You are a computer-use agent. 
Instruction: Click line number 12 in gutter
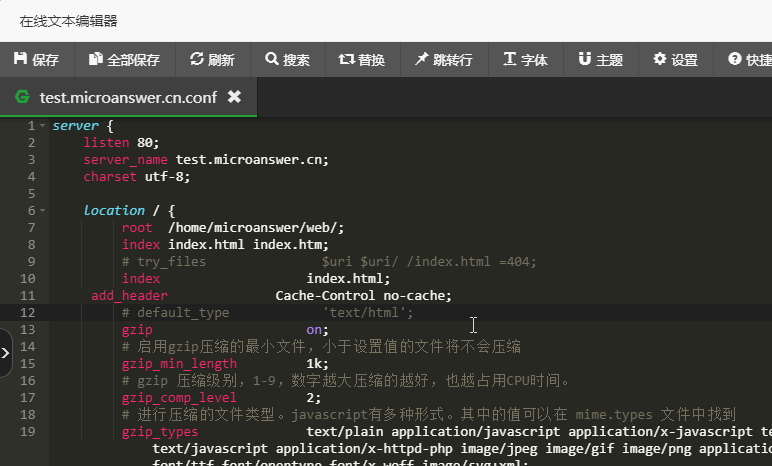point(28,313)
